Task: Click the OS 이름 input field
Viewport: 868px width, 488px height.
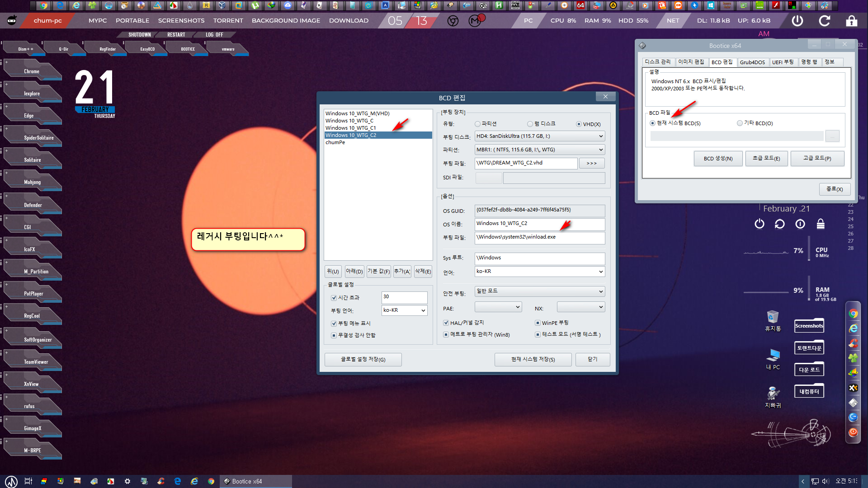Action: (540, 224)
